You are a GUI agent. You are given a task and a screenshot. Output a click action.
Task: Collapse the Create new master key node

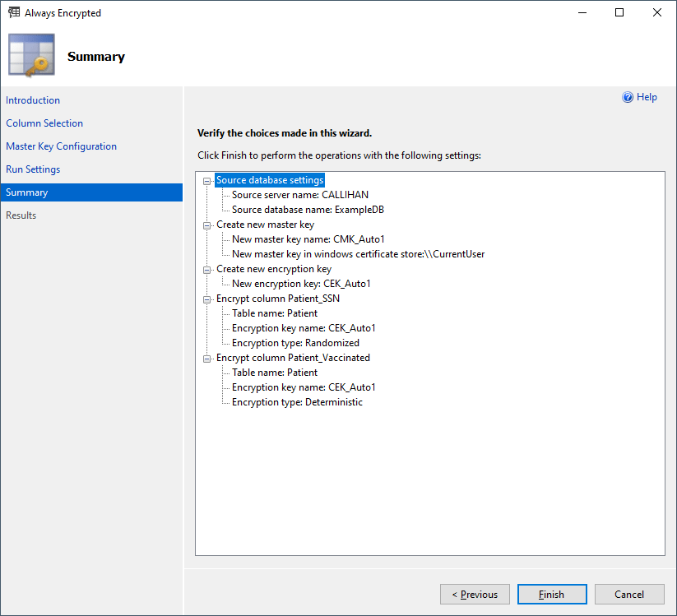click(207, 225)
